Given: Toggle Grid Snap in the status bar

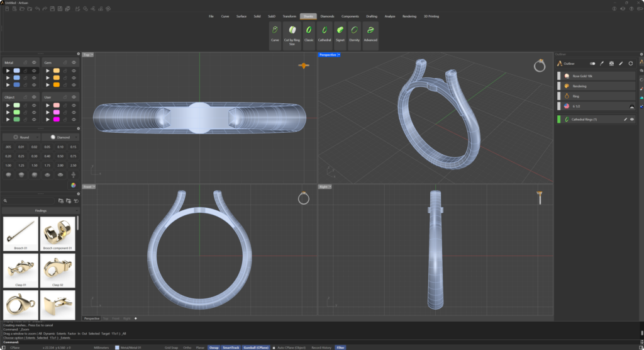Looking at the screenshot, I should coord(170,347).
